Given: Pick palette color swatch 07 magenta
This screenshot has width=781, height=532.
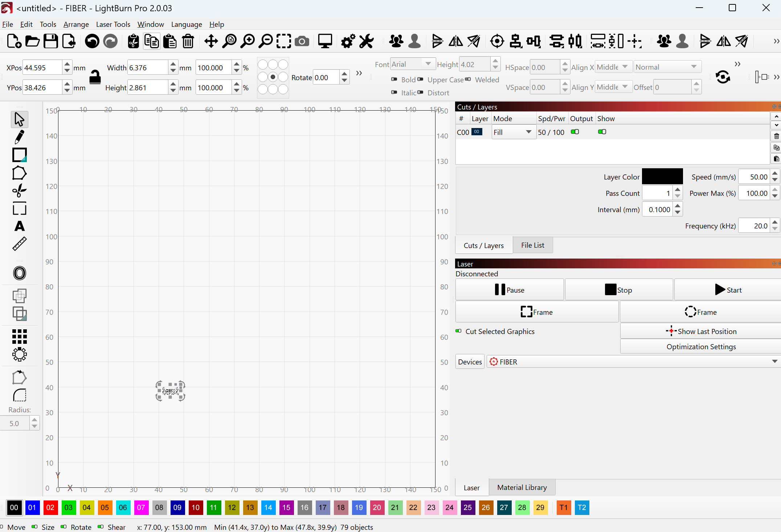Looking at the screenshot, I should [141, 507].
